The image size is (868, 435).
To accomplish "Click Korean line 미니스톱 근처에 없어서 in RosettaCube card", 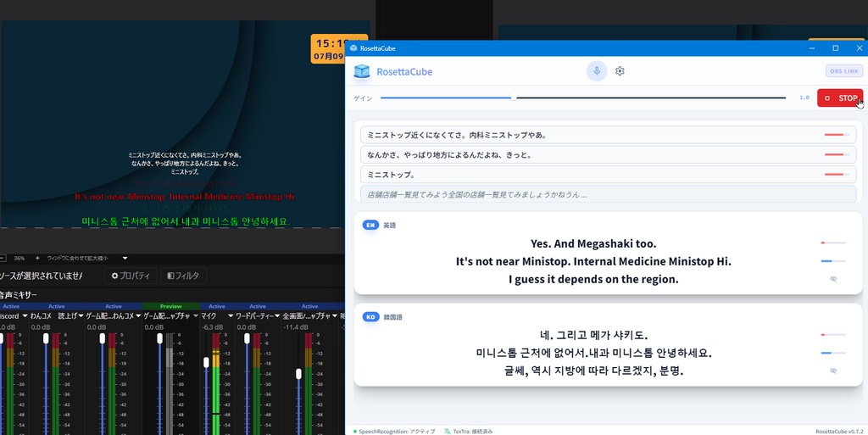I will (593, 353).
